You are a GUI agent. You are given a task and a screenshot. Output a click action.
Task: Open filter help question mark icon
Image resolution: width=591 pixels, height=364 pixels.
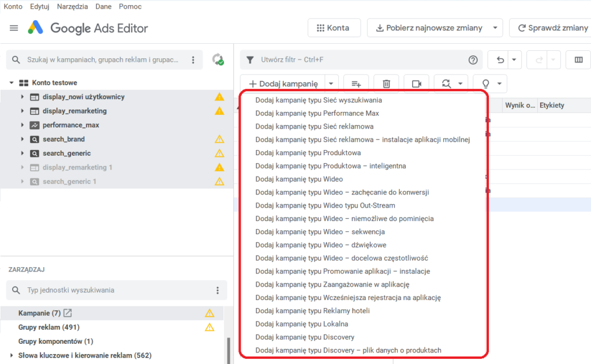pyautogui.click(x=473, y=59)
